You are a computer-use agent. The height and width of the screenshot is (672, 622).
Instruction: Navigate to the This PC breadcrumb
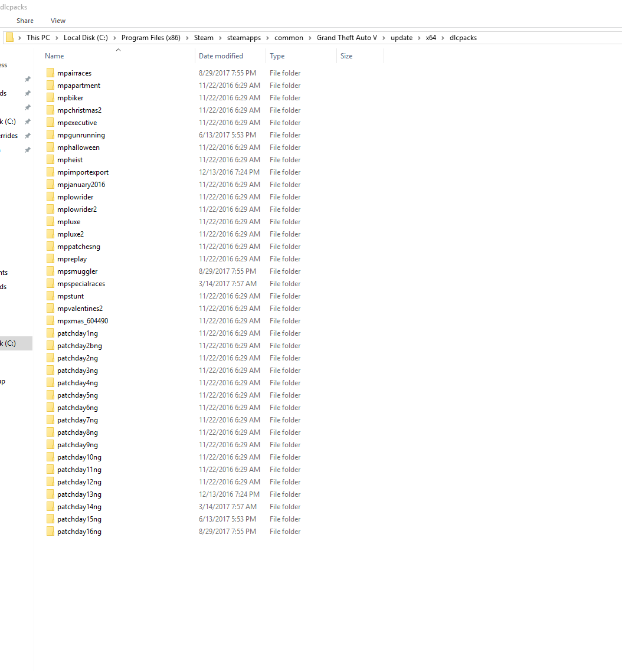point(38,38)
